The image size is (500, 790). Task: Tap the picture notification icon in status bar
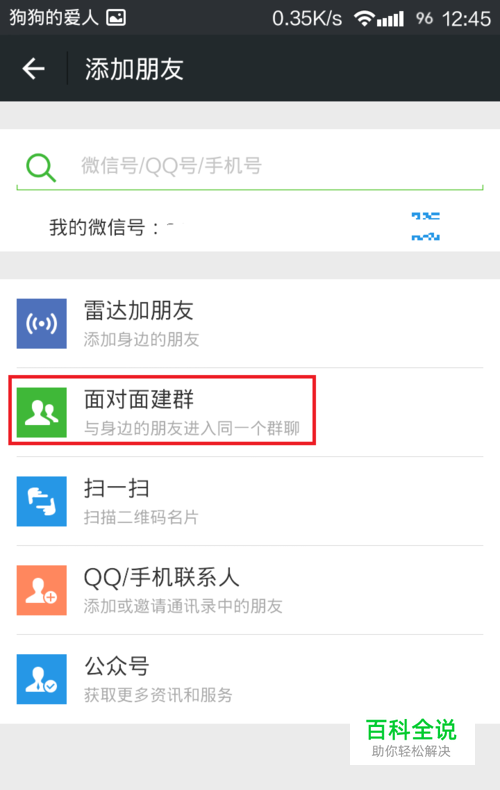tap(116, 18)
